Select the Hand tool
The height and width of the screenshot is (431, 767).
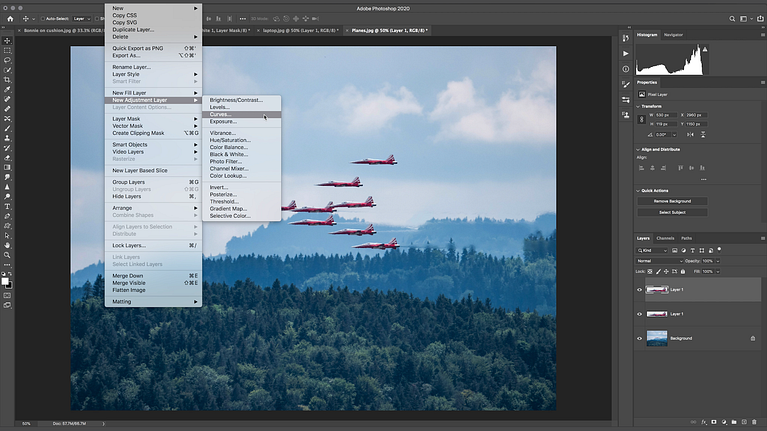(x=7, y=245)
